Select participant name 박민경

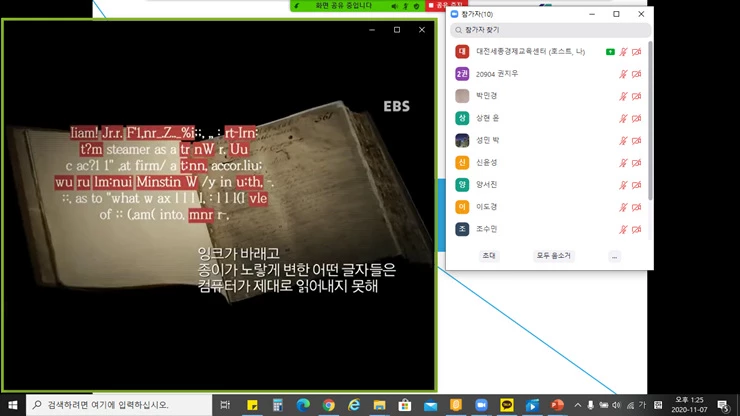coord(487,96)
